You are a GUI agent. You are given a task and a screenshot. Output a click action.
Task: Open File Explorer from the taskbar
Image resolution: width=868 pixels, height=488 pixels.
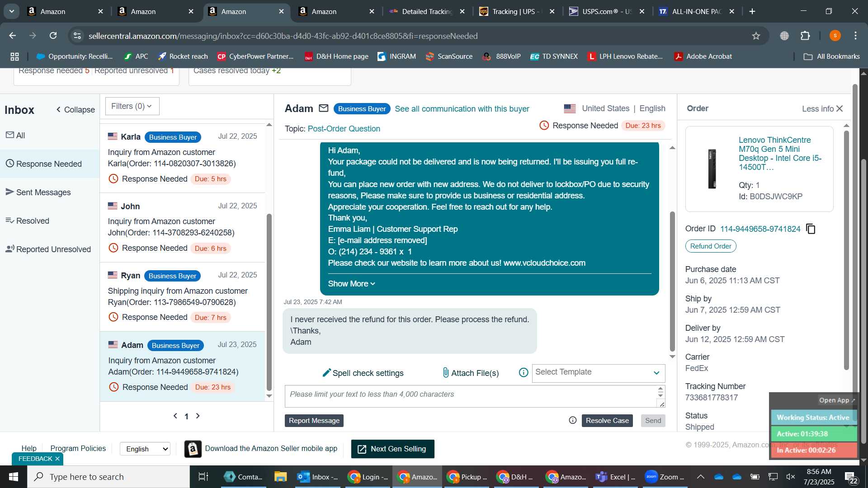pyautogui.click(x=280, y=477)
